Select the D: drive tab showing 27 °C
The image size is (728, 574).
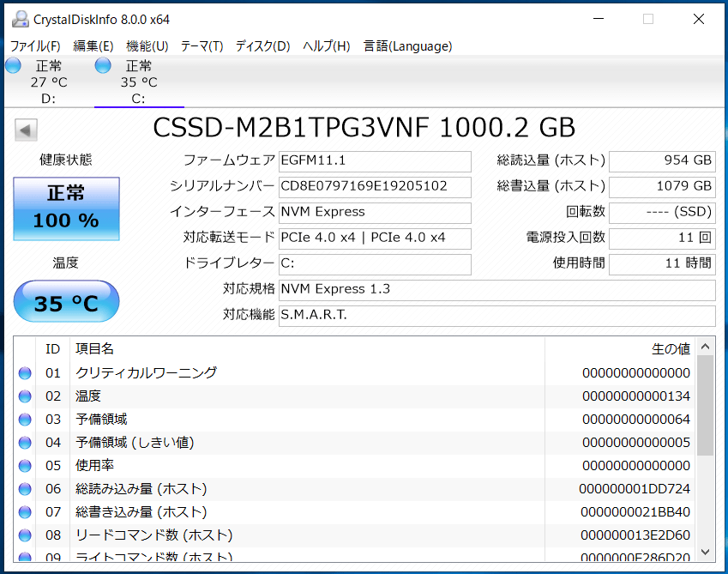click(x=49, y=82)
